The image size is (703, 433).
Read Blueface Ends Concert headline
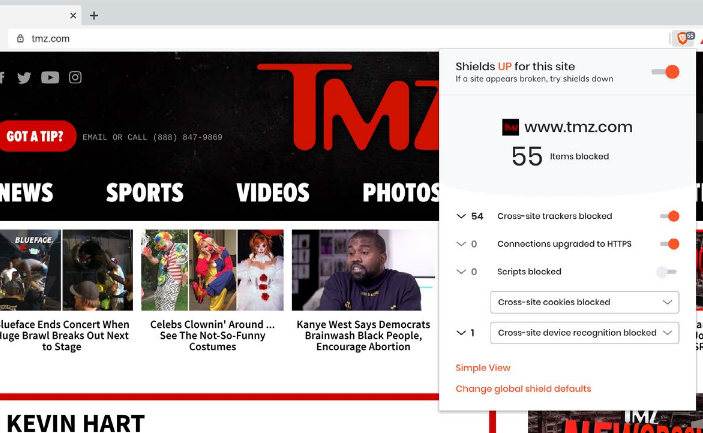[x=64, y=335]
